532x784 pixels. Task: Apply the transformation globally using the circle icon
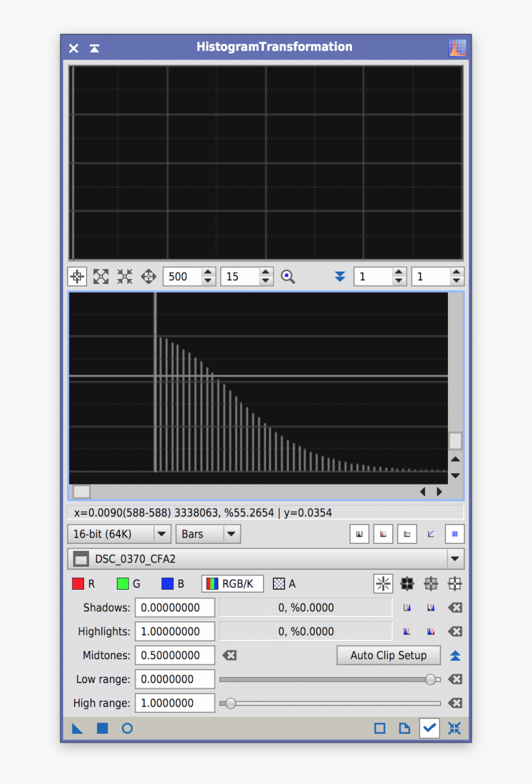pyautogui.click(x=127, y=728)
